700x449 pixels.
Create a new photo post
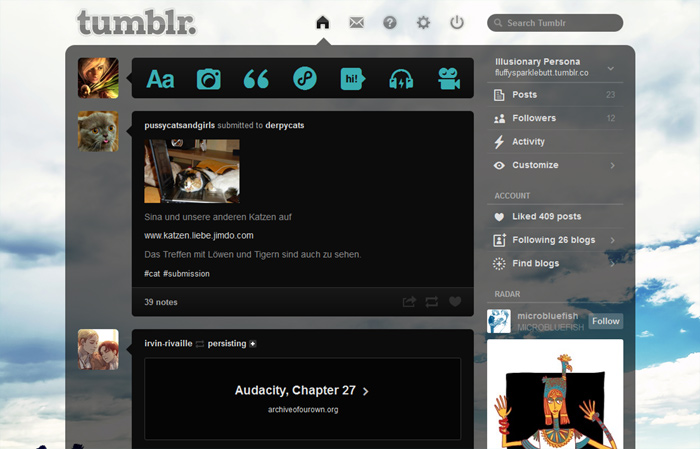(x=208, y=79)
